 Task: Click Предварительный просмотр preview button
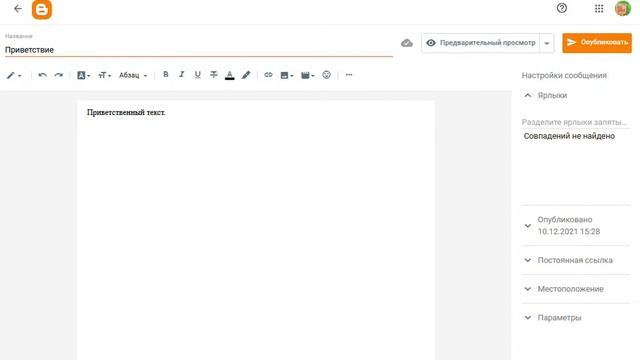[x=481, y=43]
